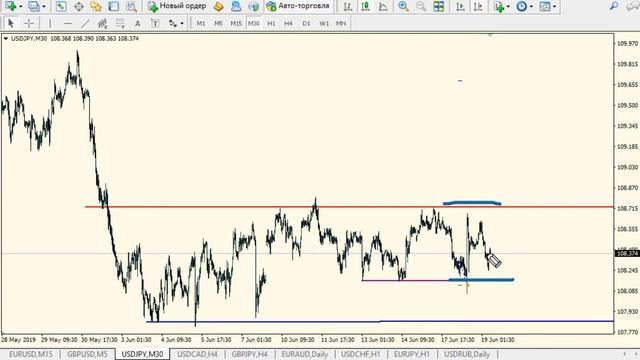Open the Navigator folder-star icon
The image size is (640, 360).
96,6
